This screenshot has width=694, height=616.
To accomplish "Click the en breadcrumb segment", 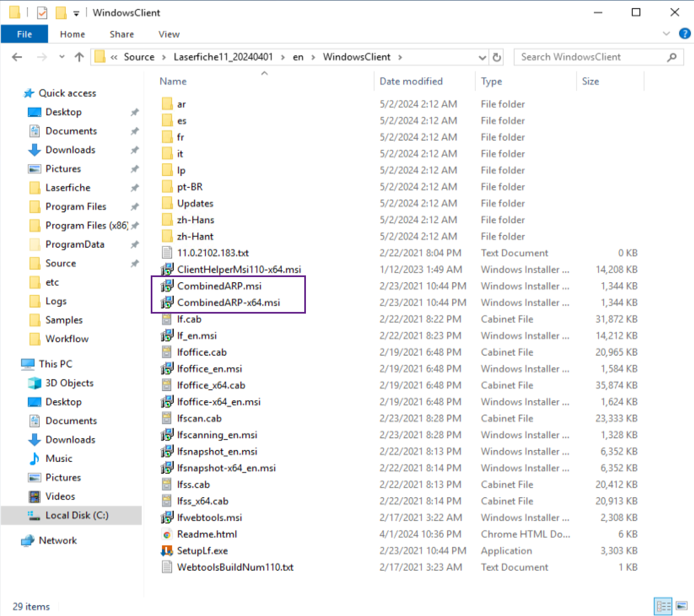I will [298, 57].
